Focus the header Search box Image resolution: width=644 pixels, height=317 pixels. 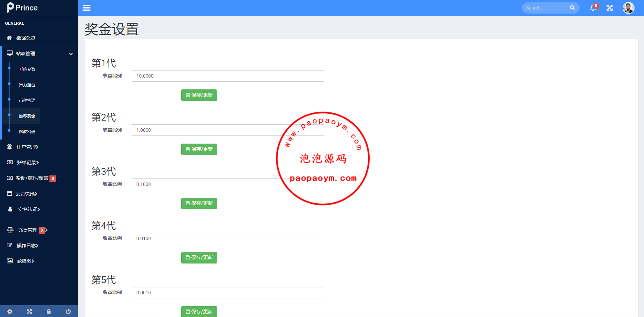[545, 8]
